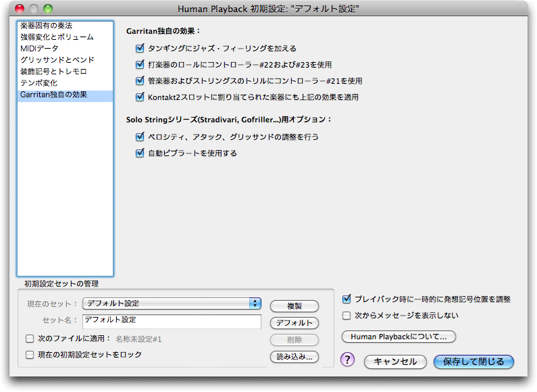Toggle Kontakt2スロット effects checkbox
The width and height of the screenshot is (537, 392).
click(140, 97)
